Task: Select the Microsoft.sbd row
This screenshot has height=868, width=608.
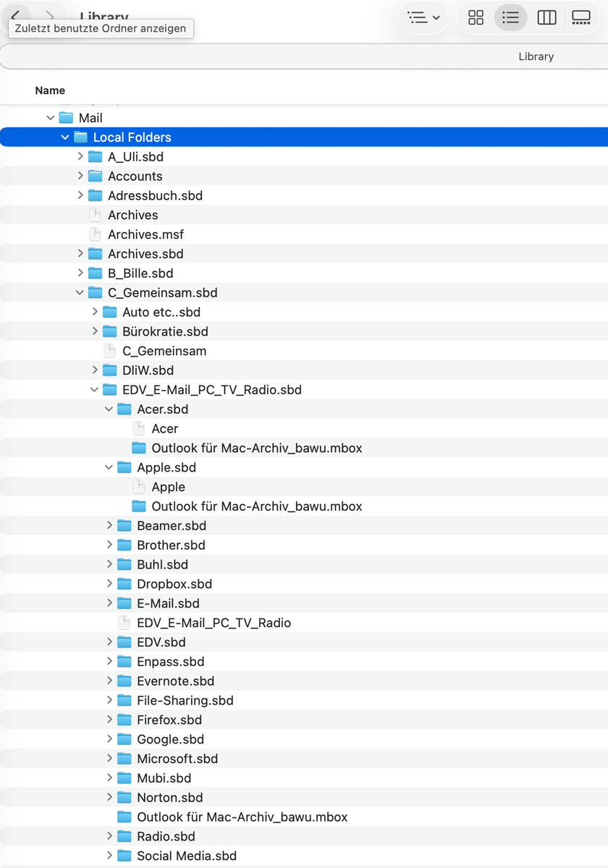Action: click(x=304, y=759)
